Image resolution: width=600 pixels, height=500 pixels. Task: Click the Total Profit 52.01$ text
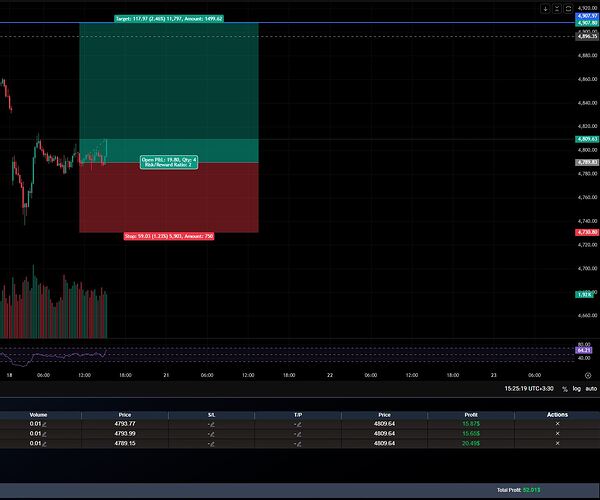pyautogui.click(x=518, y=490)
